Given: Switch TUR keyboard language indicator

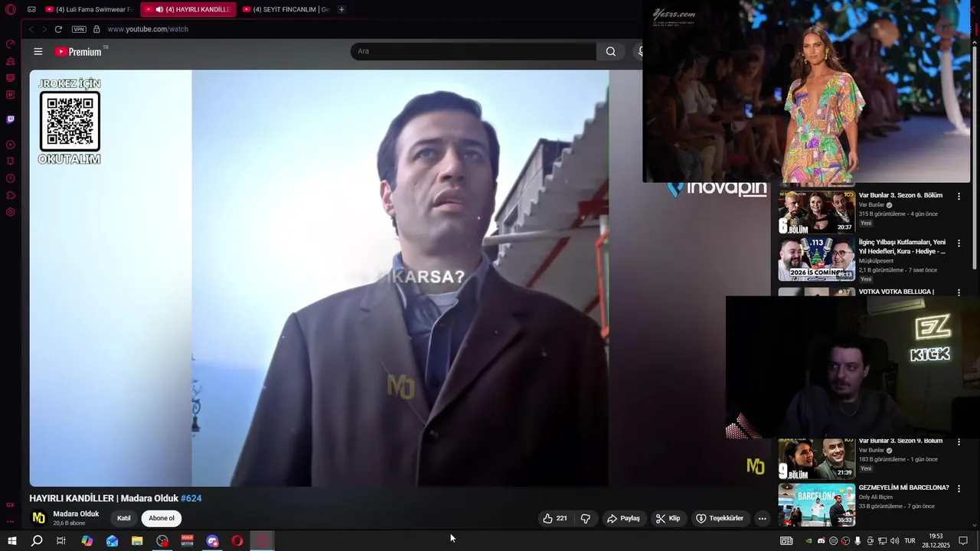Looking at the screenshot, I should click(910, 541).
